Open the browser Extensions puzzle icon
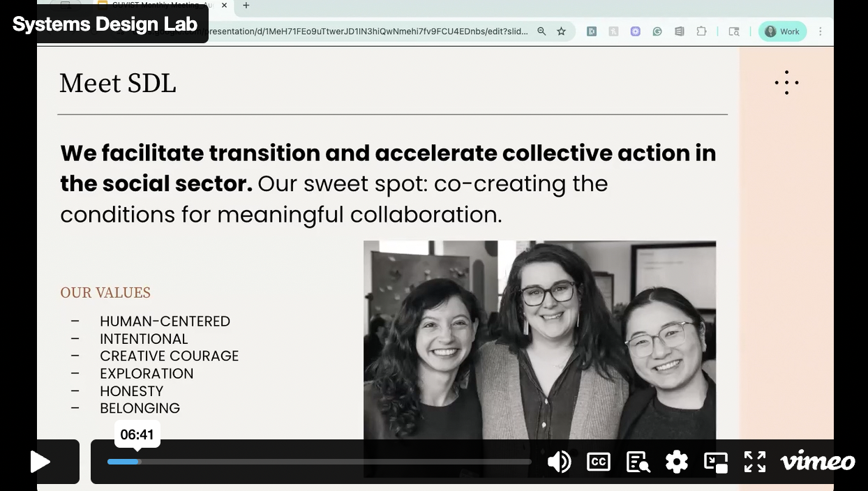868x491 pixels. 701,31
